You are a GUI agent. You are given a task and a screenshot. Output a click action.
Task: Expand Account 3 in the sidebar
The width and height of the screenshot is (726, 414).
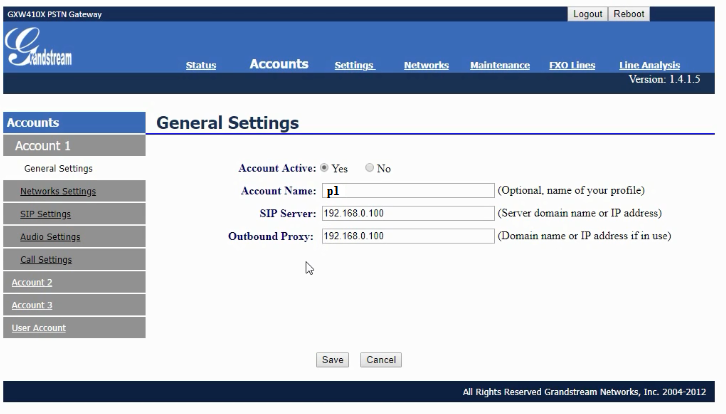pyautogui.click(x=32, y=306)
